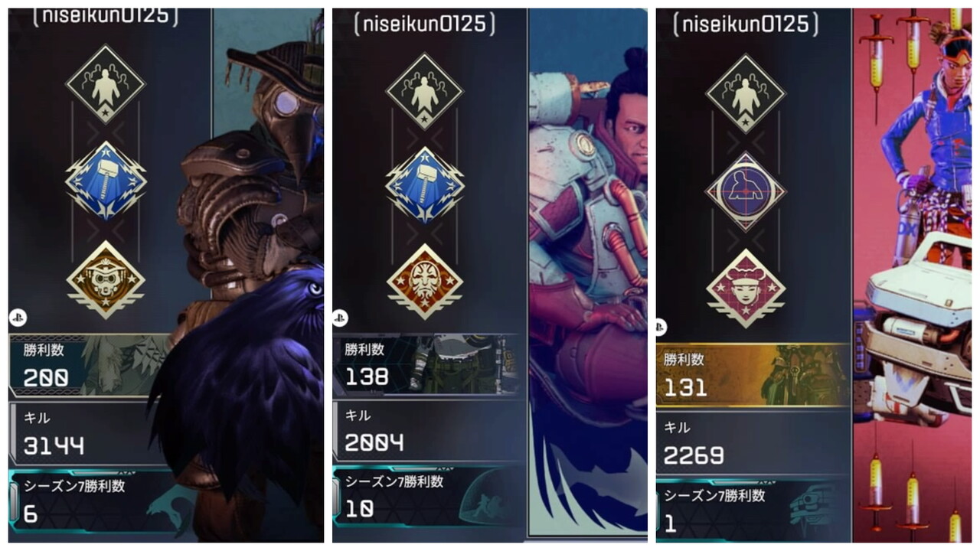The width and height of the screenshot is (980, 551).
Task: Click the crosshair headshot badge on the Lifeline banner
Action: [745, 191]
